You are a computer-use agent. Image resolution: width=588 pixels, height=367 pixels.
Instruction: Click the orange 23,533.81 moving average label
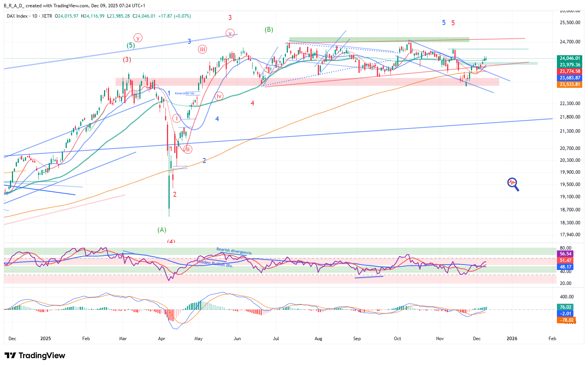pyautogui.click(x=570, y=84)
